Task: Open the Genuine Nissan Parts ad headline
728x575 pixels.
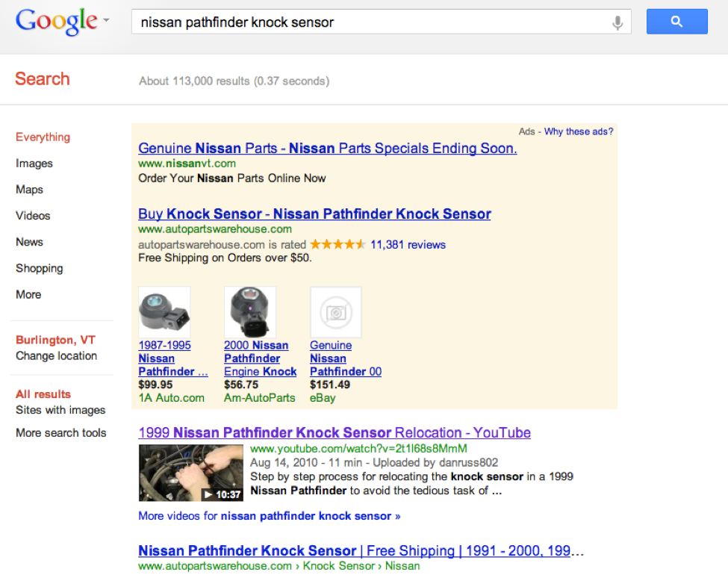Action: pos(327,148)
